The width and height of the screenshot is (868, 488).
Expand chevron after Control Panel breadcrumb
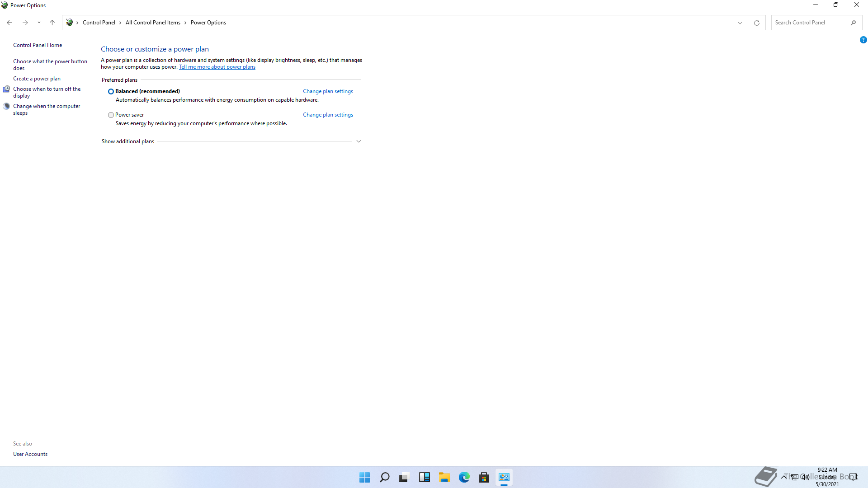[120, 23]
